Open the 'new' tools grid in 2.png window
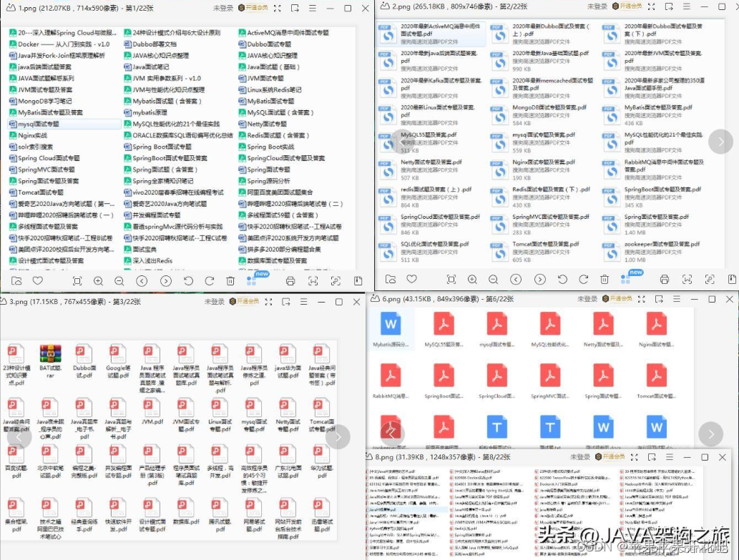The image size is (739, 560). (625, 280)
